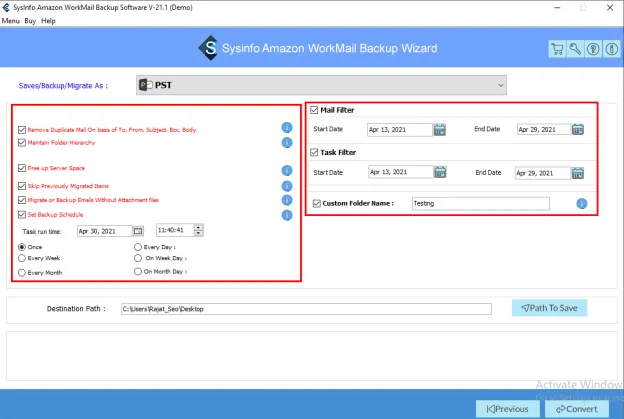
Task: Disable the Mail Filter checkbox
Action: [x=315, y=110]
